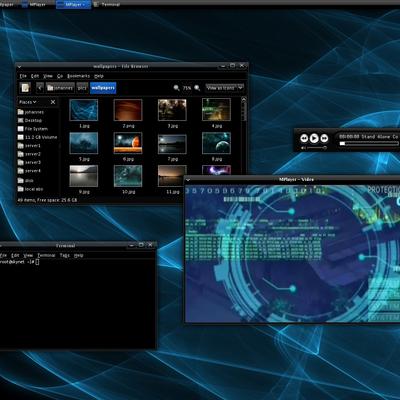This screenshot has height=400, width=400.
Task: Click the zoom in magnifier in File Browser
Action: (197, 88)
